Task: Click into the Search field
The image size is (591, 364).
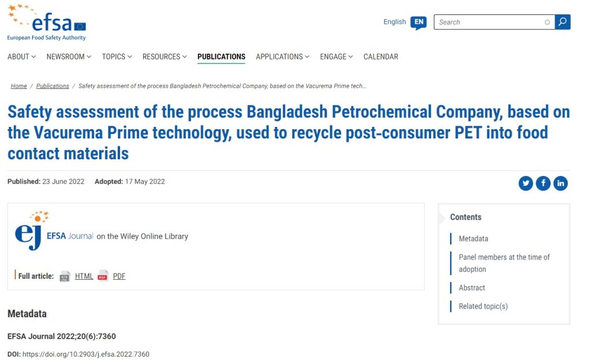Action: coord(491,22)
